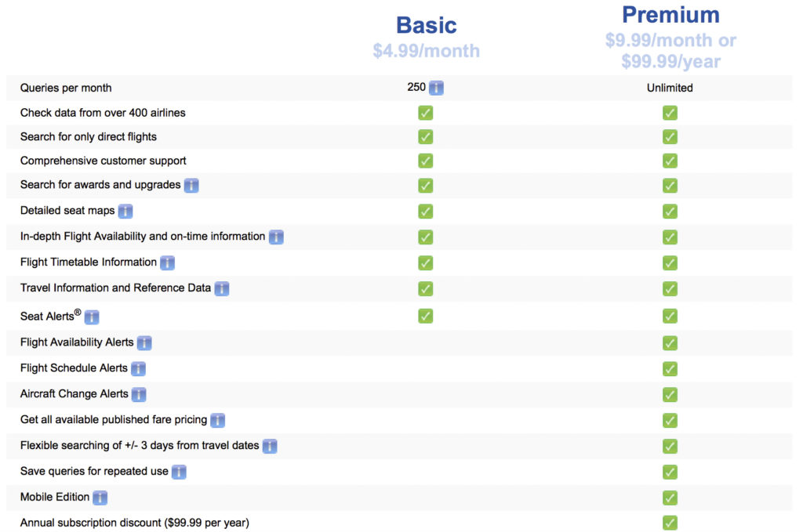The image size is (803, 532).
Task: Click Flight Schedule Alerts info icon
Action: [x=138, y=368]
